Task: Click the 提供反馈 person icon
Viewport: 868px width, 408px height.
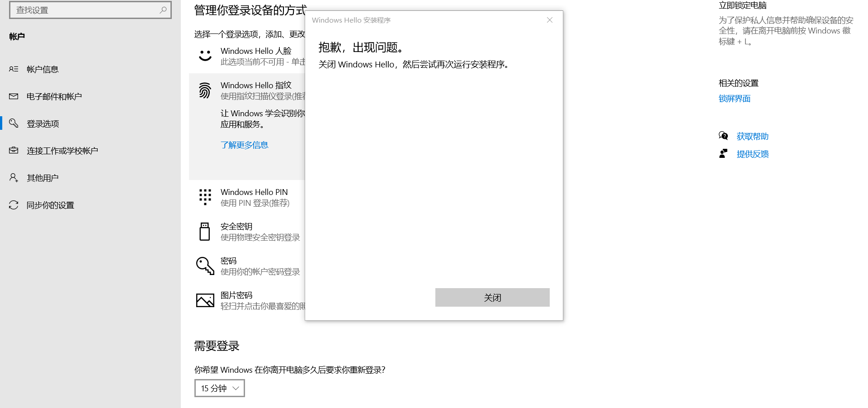Action: click(x=723, y=154)
